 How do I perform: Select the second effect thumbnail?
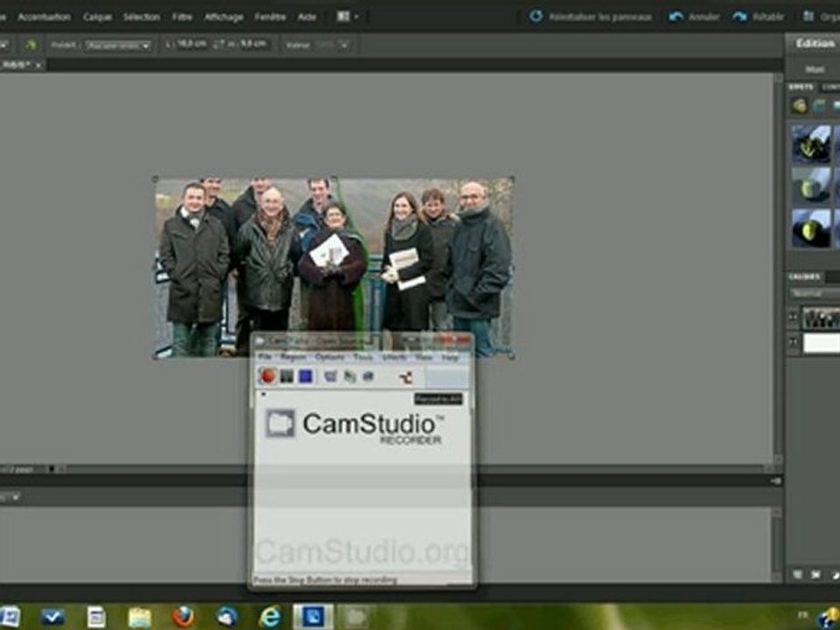point(811,185)
